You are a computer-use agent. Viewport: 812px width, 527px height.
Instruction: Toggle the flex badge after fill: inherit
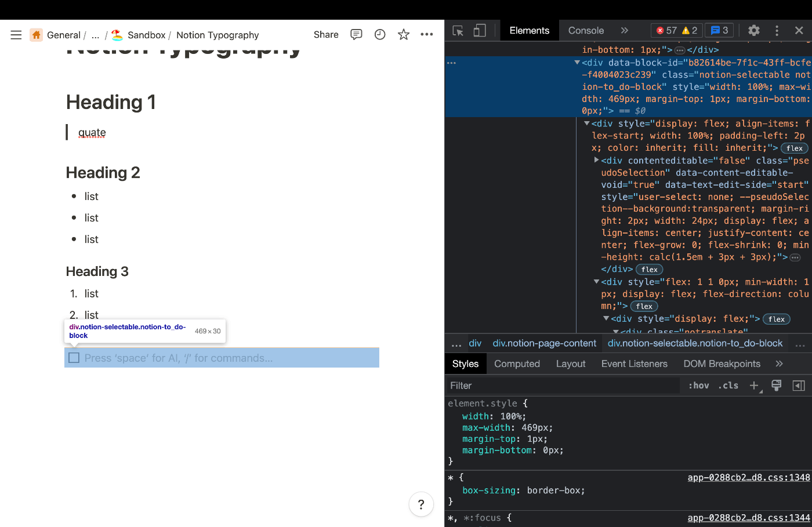pos(794,148)
